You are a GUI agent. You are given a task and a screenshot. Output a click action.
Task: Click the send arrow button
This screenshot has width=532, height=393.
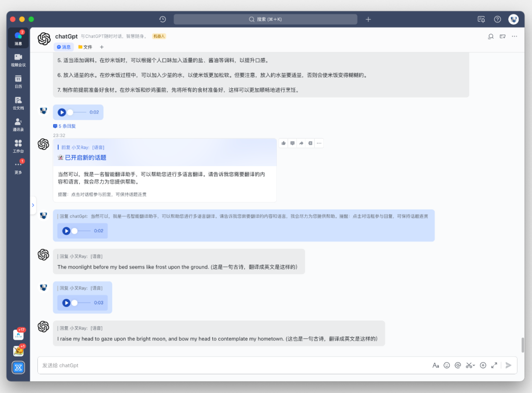tap(508, 365)
